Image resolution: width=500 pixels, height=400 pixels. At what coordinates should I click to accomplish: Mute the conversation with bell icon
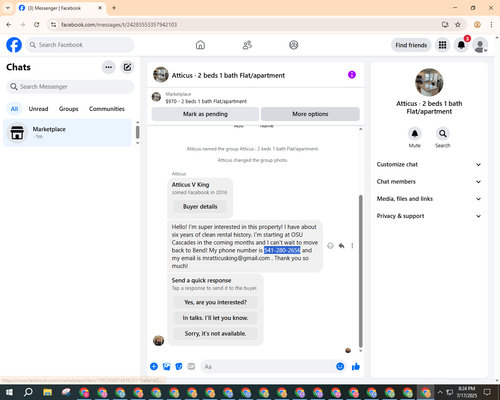(x=415, y=134)
